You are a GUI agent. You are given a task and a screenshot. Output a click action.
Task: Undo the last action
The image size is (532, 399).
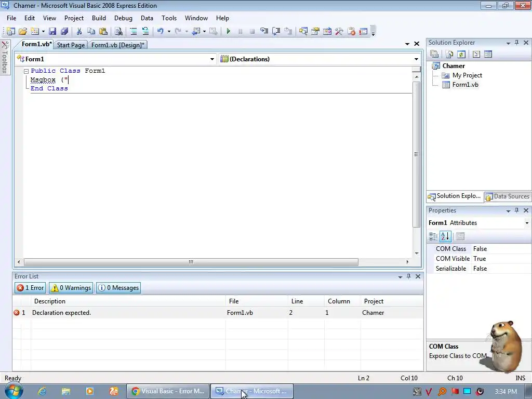pyautogui.click(x=160, y=31)
